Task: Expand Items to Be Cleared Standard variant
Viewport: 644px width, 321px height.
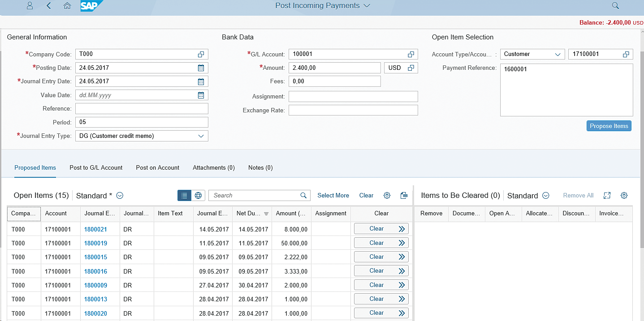Action: pos(546,196)
